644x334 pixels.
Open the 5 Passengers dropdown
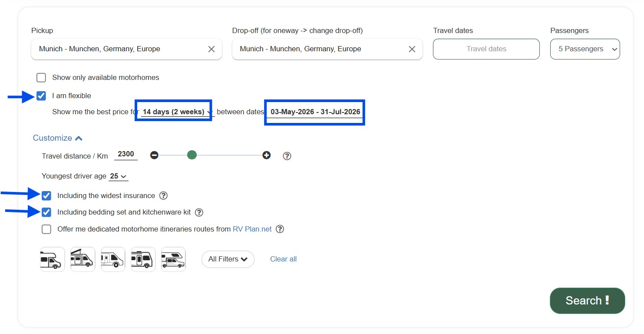pos(585,49)
